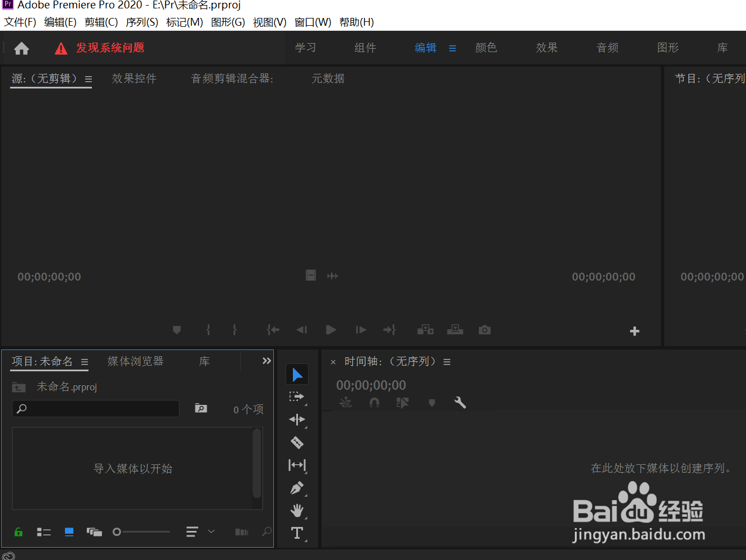746x560 pixels.
Task: Open the Source monitor button editor plus
Action: pos(635,331)
